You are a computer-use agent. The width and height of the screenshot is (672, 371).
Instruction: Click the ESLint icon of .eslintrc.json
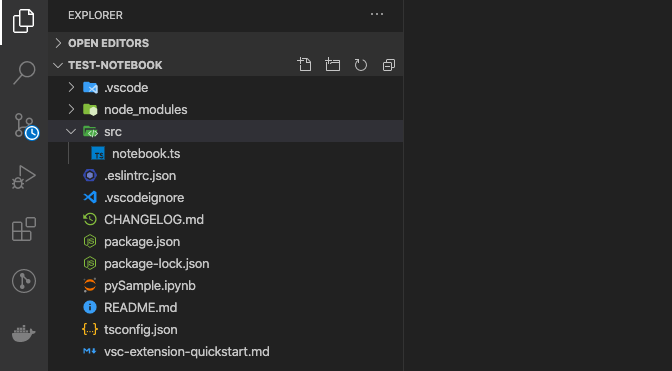90,175
